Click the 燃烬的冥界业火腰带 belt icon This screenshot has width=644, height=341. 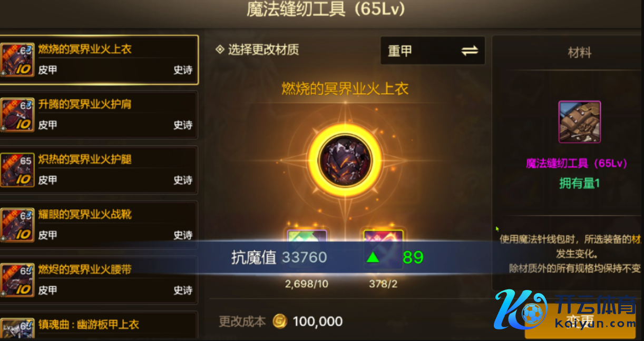pos(17,280)
